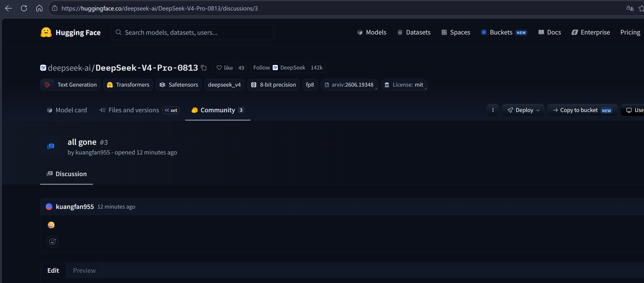Open the arxiv:2606.19348 paper tag
The image size is (644, 283).
(349, 85)
